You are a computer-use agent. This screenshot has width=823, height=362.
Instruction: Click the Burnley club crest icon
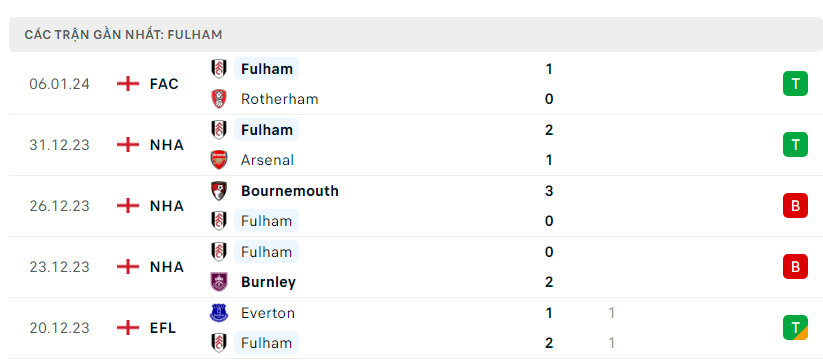point(219,282)
